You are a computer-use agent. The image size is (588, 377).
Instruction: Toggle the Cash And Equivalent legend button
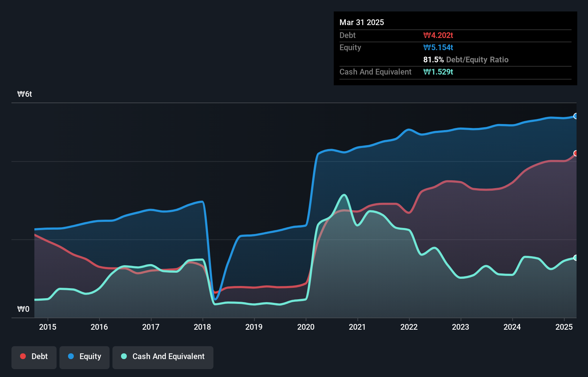pyautogui.click(x=163, y=357)
